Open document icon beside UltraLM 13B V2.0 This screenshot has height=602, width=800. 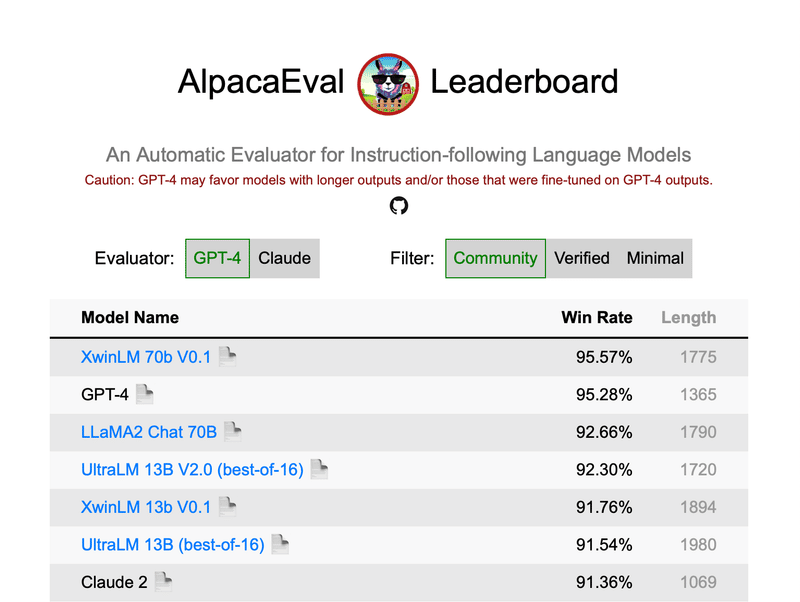click(x=319, y=469)
